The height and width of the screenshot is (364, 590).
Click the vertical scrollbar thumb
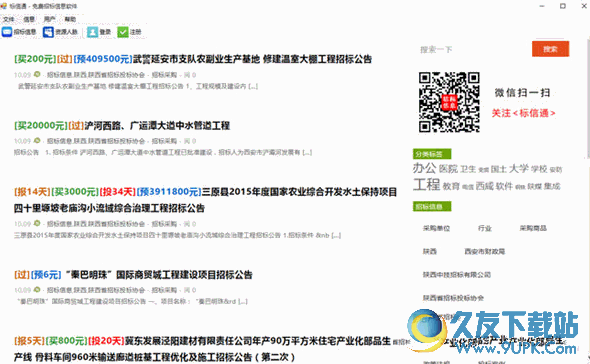588,98
